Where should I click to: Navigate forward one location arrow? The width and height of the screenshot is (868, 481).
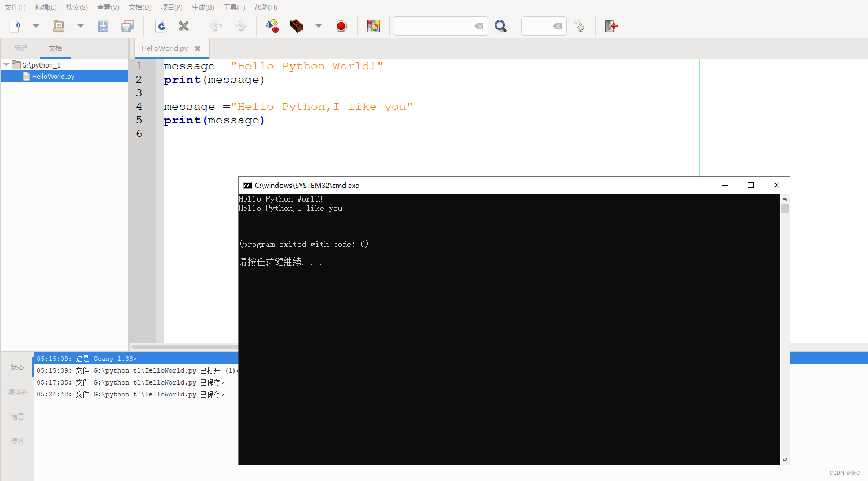click(240, 26)
